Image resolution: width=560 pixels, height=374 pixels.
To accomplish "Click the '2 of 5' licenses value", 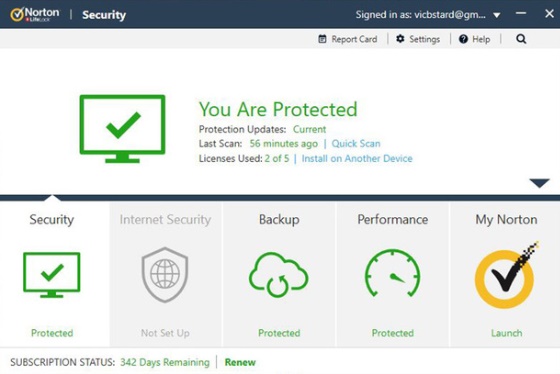I will point(277,159).
